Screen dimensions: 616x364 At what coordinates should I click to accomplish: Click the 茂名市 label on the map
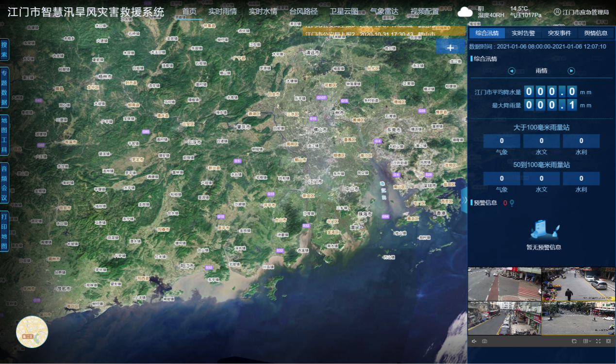[x=64, y=288]
